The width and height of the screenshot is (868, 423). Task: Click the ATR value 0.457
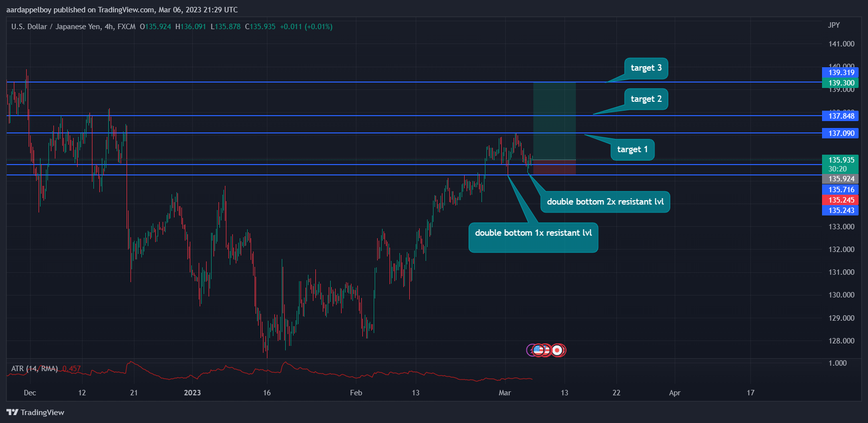tap(72, 369)
